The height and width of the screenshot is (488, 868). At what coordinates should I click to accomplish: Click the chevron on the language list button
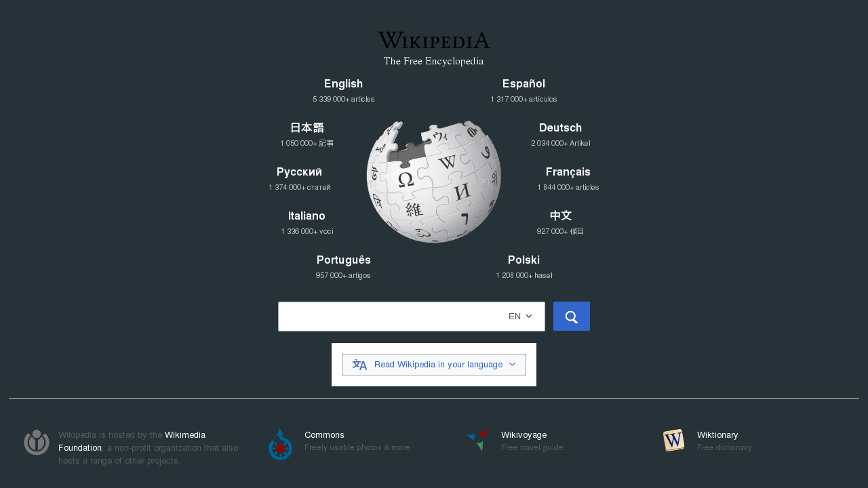point(513,365)
